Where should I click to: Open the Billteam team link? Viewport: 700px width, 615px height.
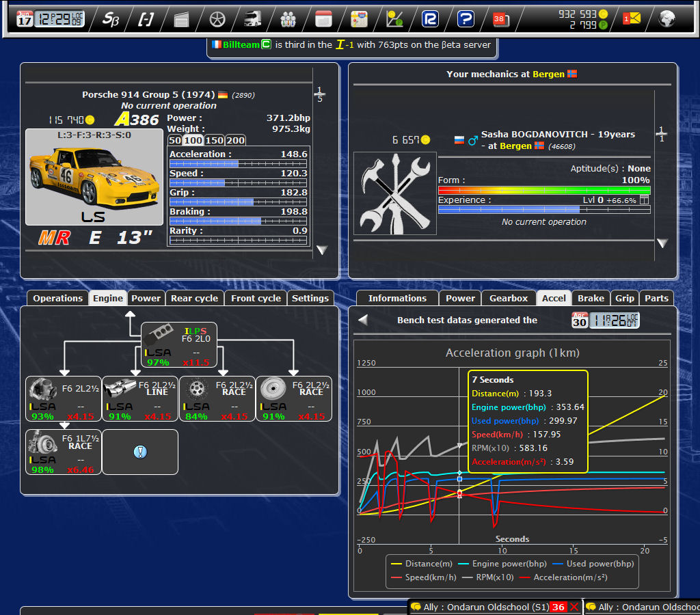(241, 44)
